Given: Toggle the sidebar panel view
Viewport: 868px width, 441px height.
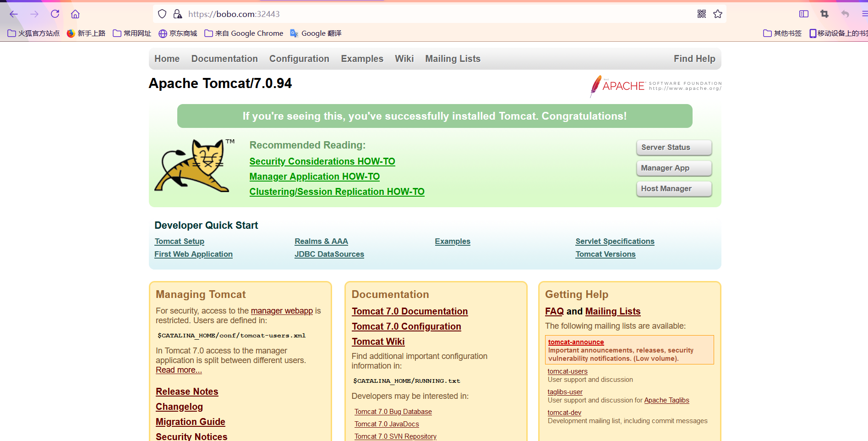Looking at the screenshot, I should pyautogui.click(x=803, y=14).
